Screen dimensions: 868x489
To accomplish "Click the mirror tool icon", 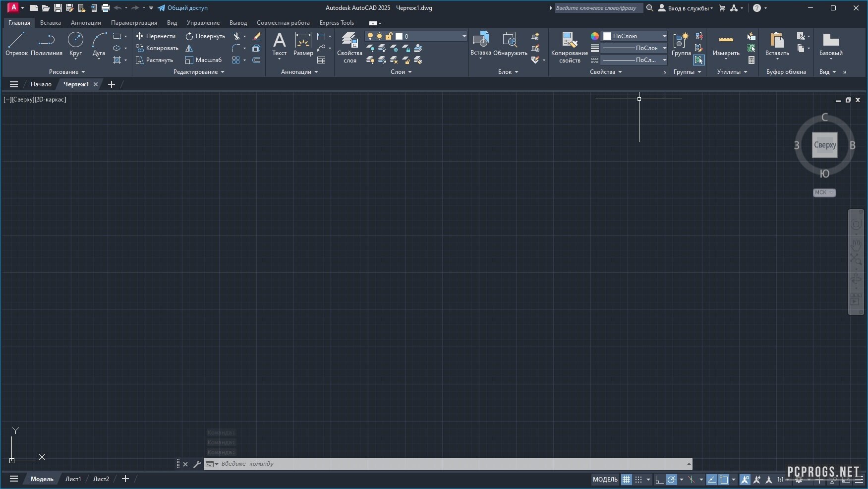I will tap(189, 48).
